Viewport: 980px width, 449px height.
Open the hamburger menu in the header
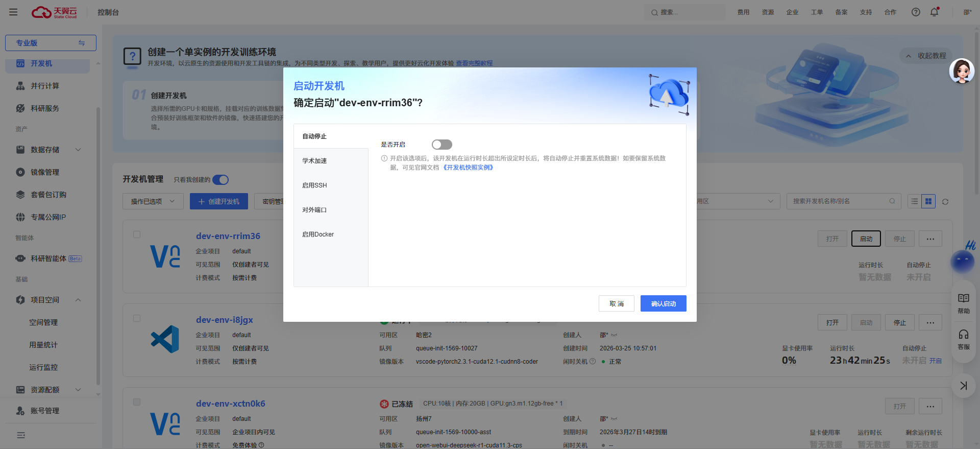13,12
